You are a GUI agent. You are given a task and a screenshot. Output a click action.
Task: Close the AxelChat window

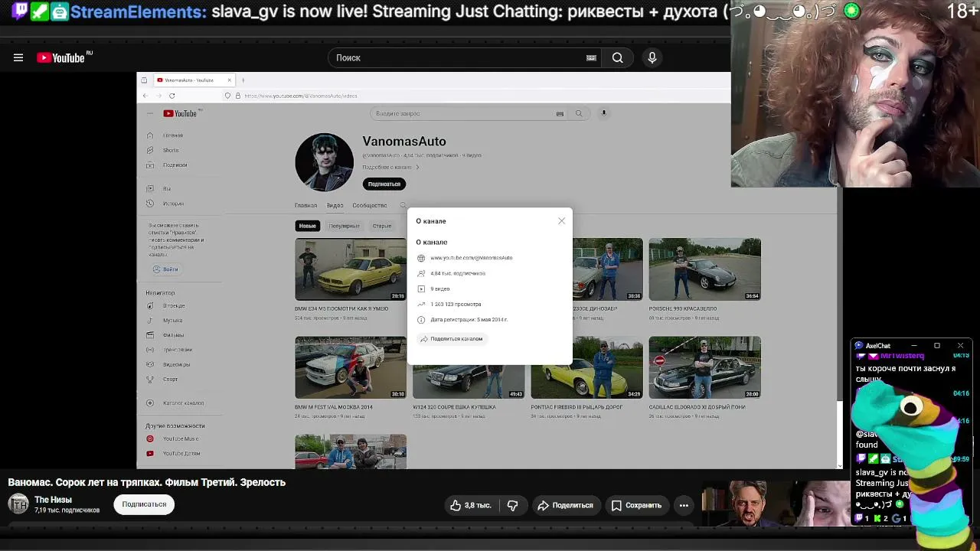coord(960,346)
